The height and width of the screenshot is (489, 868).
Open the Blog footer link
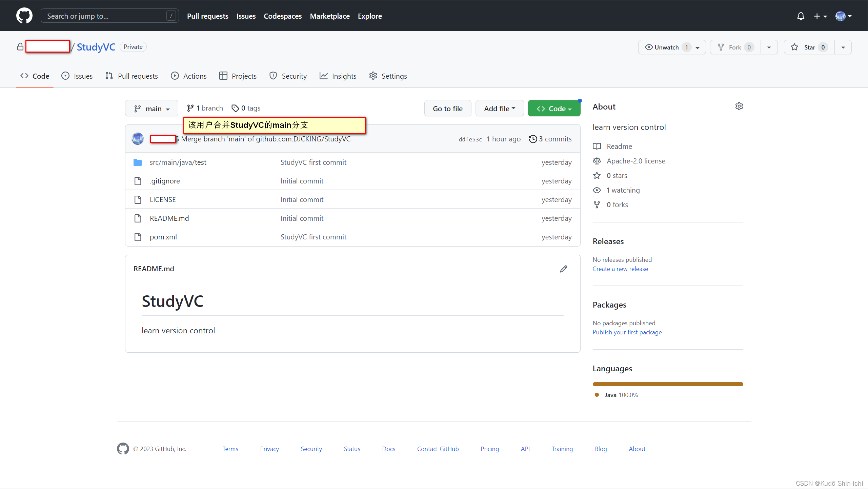pyautogui.click(x=601, y=449)
